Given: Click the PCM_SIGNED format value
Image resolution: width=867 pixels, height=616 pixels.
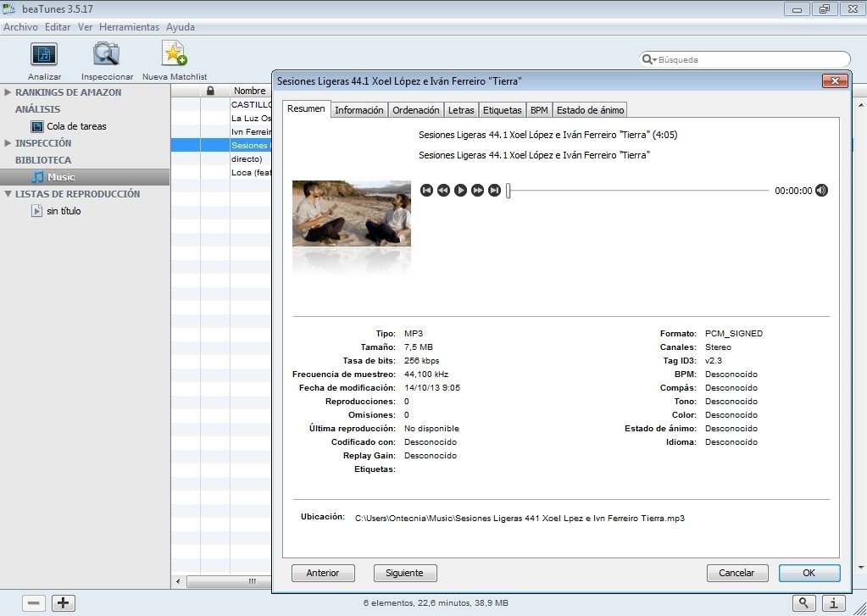Looking at the screenshot, I should click(734, 334).
